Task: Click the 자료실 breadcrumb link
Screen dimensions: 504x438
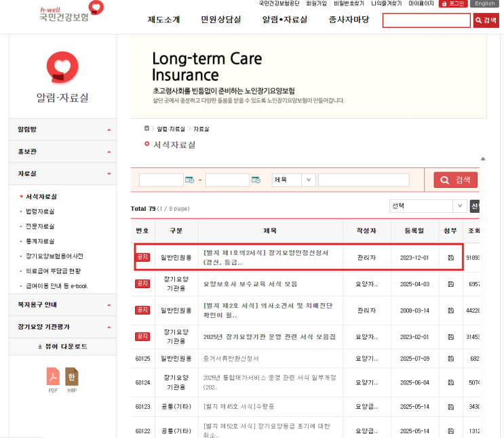Action: point(201,129)
